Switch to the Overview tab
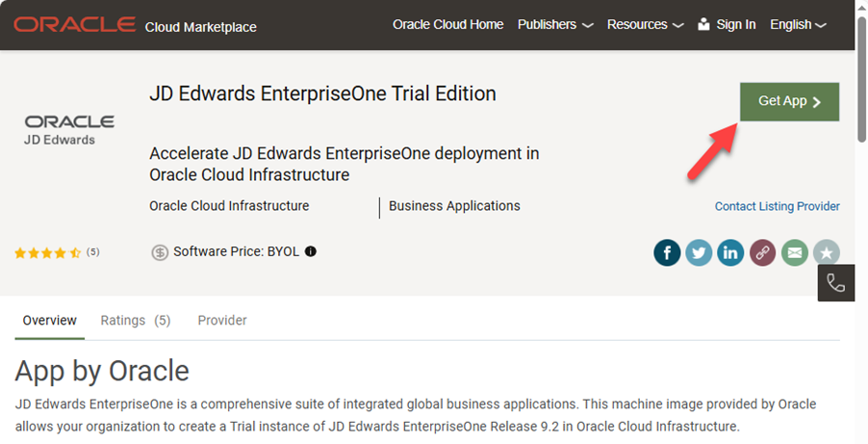 coord(49,321)
